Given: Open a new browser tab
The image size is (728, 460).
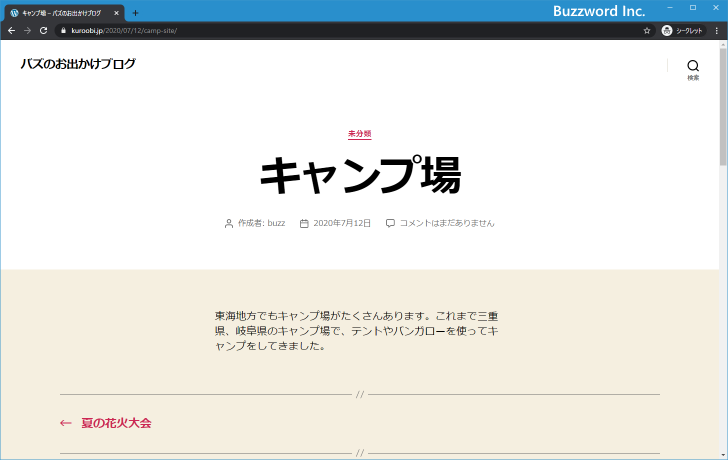Looking at the screenshot, I should pos(135,13).
